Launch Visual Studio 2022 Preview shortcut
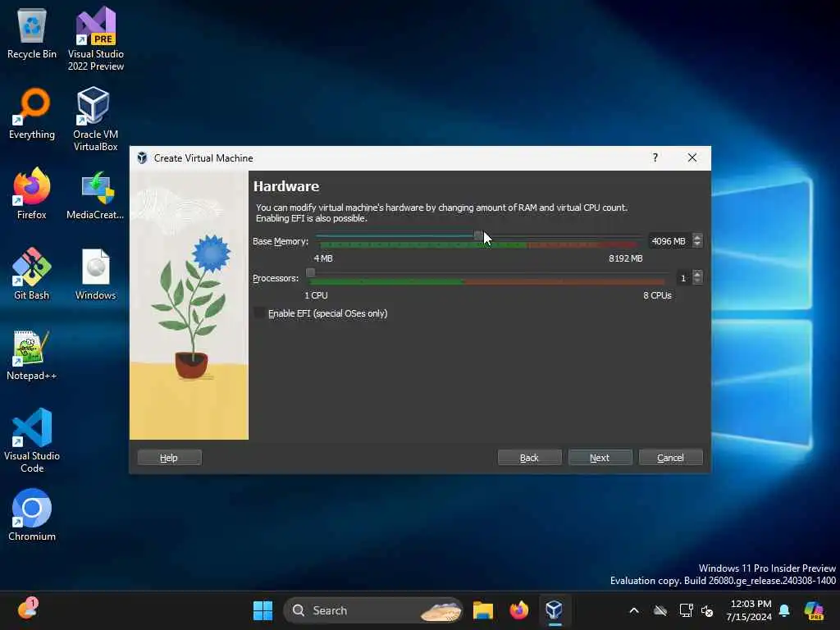The height and width of the screenshot is (630, 840). 95,39
